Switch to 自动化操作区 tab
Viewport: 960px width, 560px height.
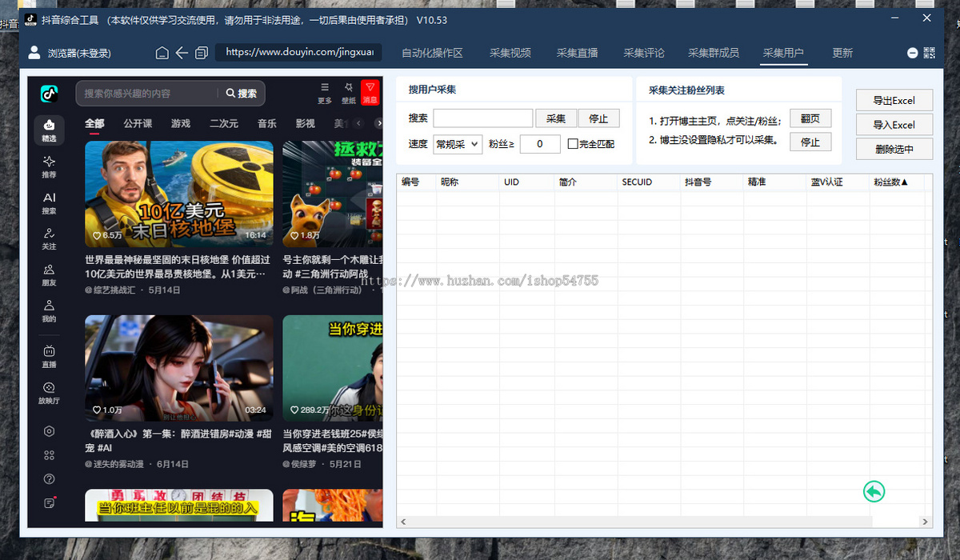(x=432, y=53)
